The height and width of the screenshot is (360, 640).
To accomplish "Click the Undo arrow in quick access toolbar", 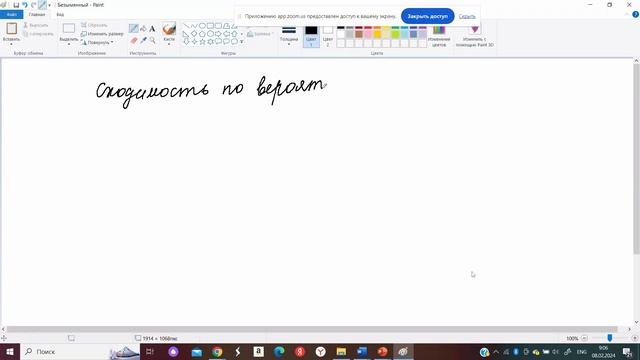I will 25,5.
